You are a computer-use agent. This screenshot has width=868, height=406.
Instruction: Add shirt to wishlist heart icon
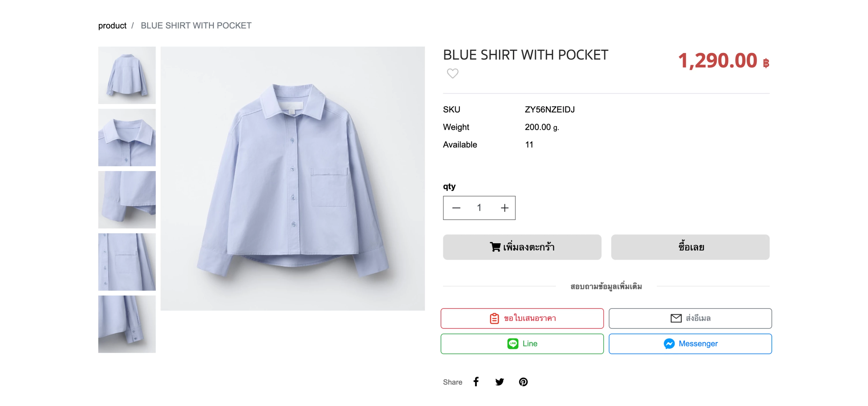[x=452, y=73]
